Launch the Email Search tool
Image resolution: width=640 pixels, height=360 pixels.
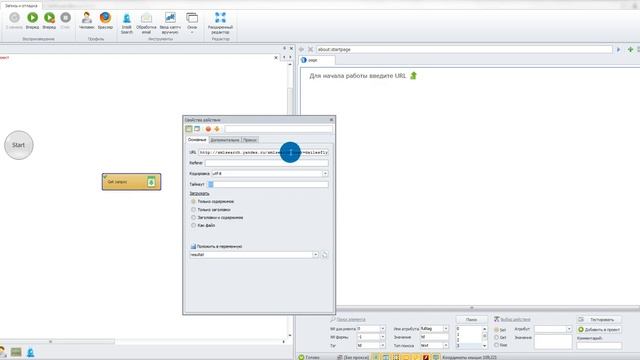pos(127,22)
